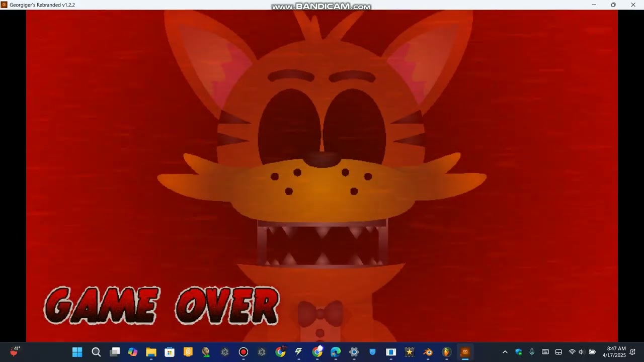
Task: Open the film strip star app
Action: click(410, 352)
